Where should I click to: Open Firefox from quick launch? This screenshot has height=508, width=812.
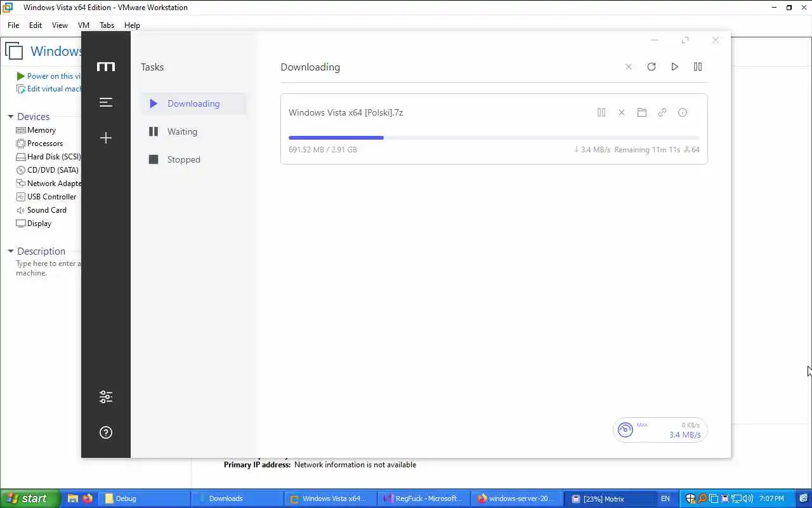pyautogui.click(x=87, y=498)
